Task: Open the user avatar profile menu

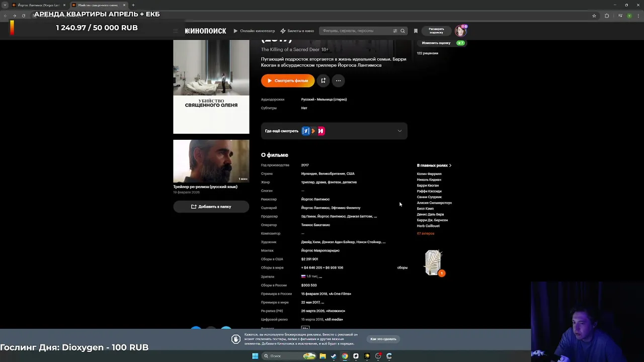Action: pos(460,31)
